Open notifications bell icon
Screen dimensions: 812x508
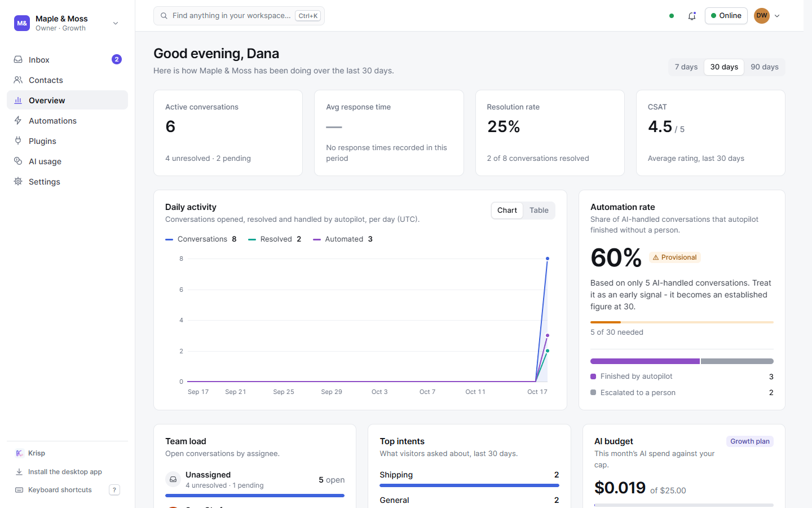pos(692,16)
